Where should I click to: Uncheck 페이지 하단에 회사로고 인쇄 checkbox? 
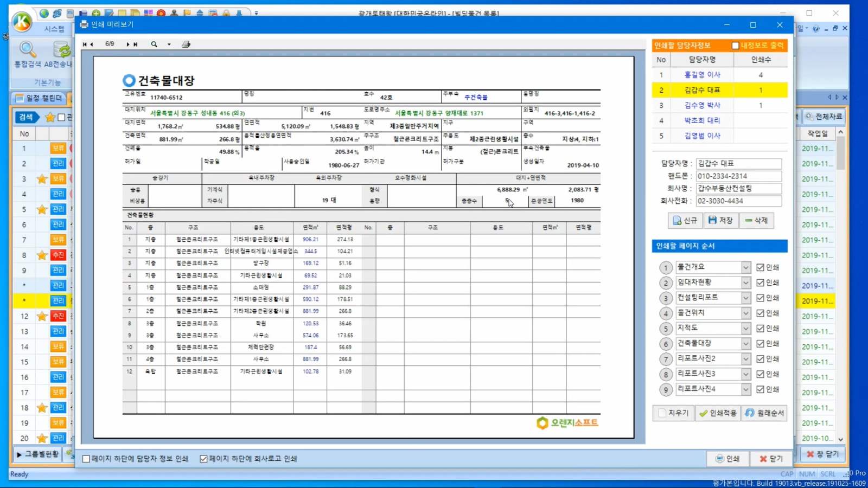click(x=203, y=459)
